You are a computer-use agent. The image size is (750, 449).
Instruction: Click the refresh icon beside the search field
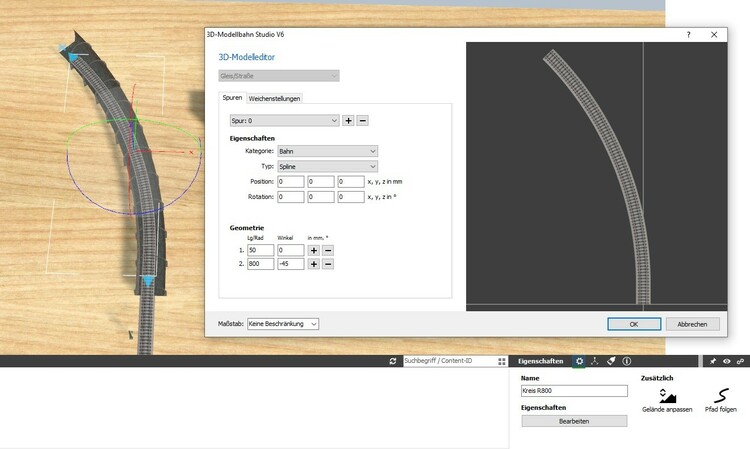point(393,360)
